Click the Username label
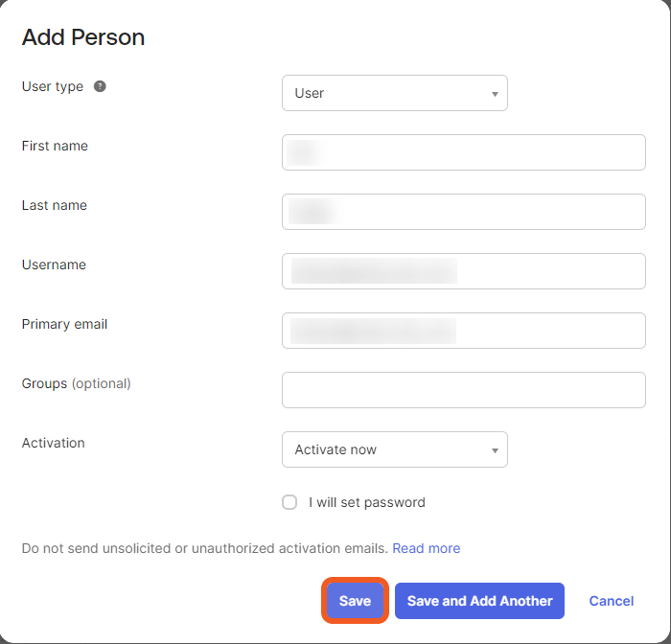671x644 pixels. click(x=54, y=264)
